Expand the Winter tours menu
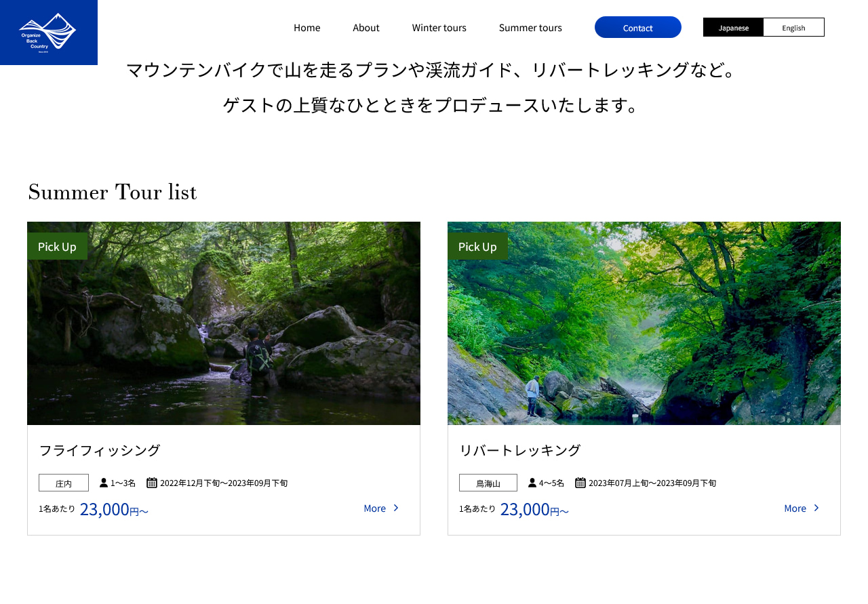 tap(439, 28)
